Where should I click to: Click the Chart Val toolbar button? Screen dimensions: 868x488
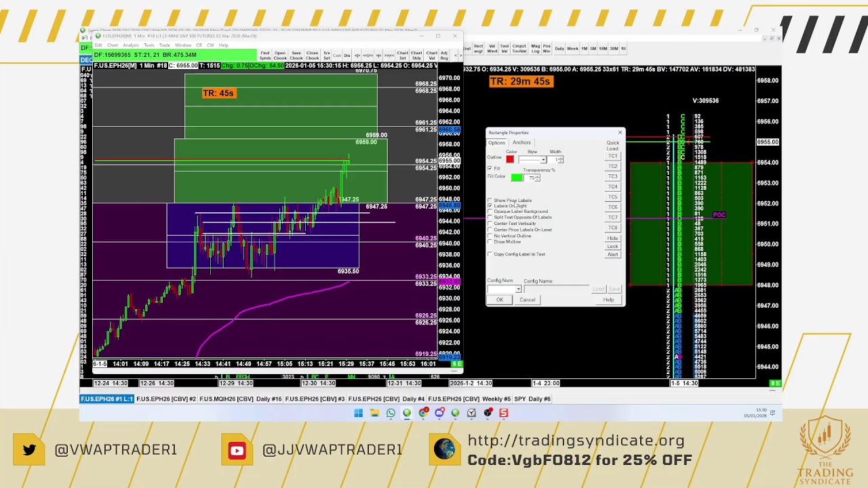tap(432, 55)
